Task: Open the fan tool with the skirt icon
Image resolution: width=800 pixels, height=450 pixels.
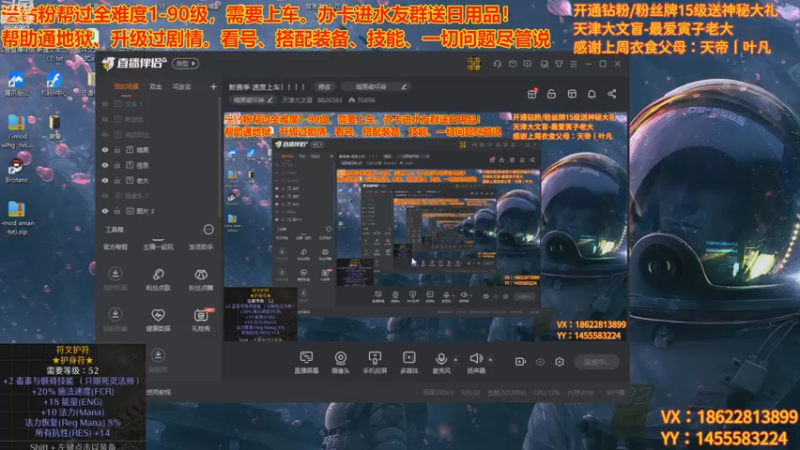Action: pos(201,279)
